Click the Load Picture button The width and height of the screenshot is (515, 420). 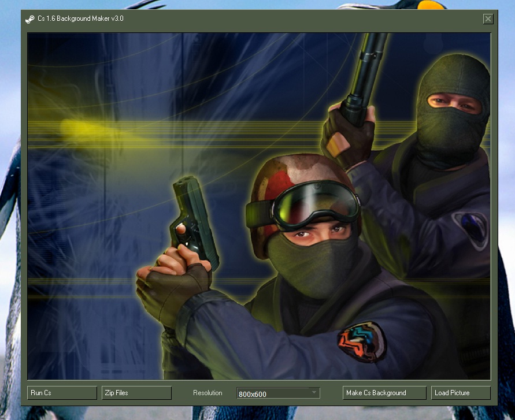461,393
